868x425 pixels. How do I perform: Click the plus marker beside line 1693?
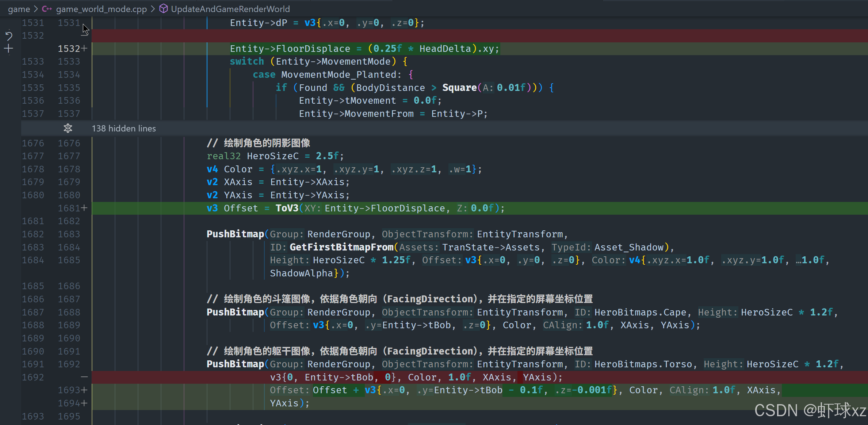[x=84, y=390]
